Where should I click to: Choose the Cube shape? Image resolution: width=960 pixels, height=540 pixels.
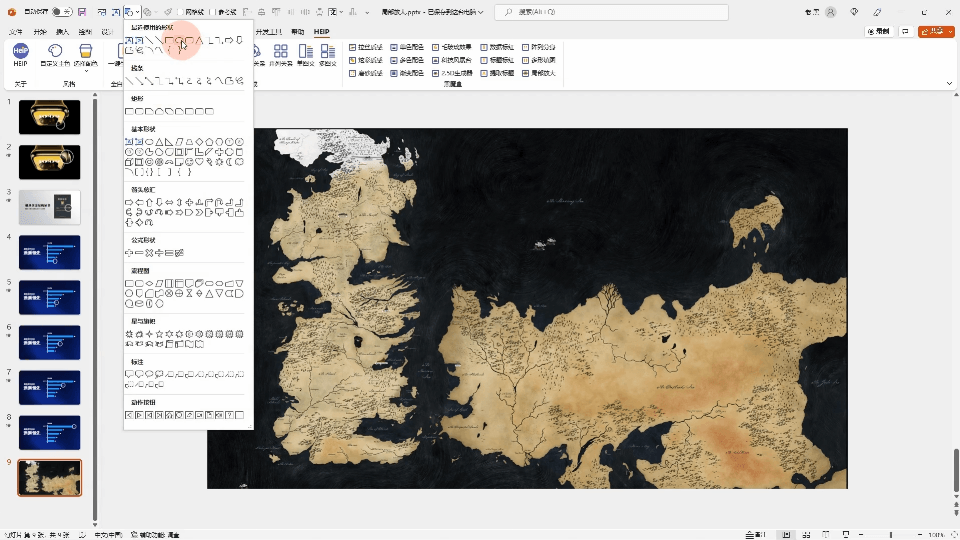pos(129,162)
